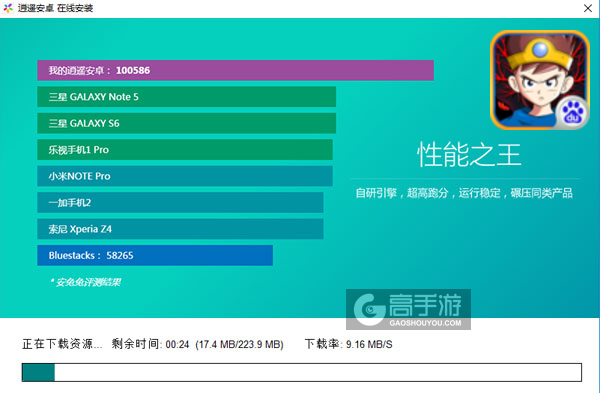Click the download progress bar
The image size is (600, 393).
pyautogui.click(x=302, y=372)
